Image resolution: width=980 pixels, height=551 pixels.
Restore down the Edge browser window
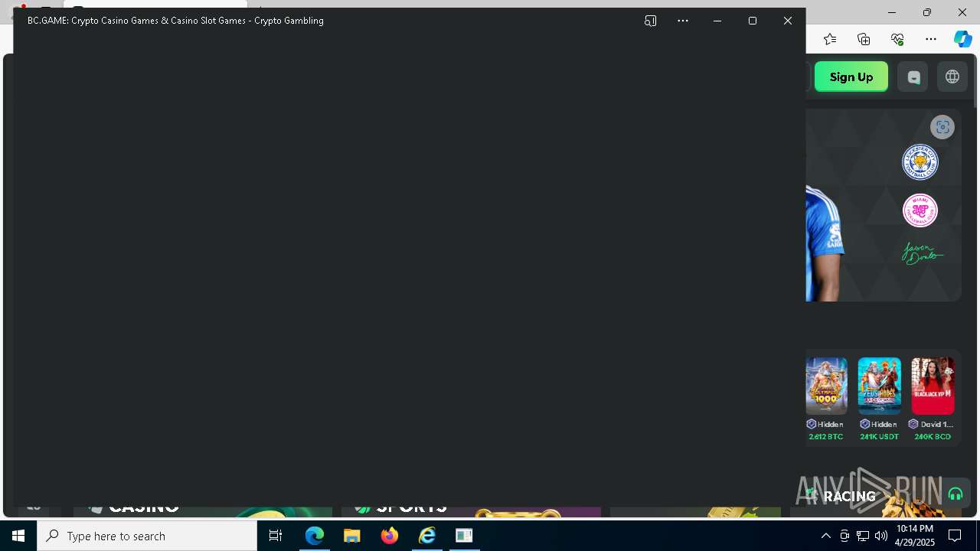[x=927, y=12]
